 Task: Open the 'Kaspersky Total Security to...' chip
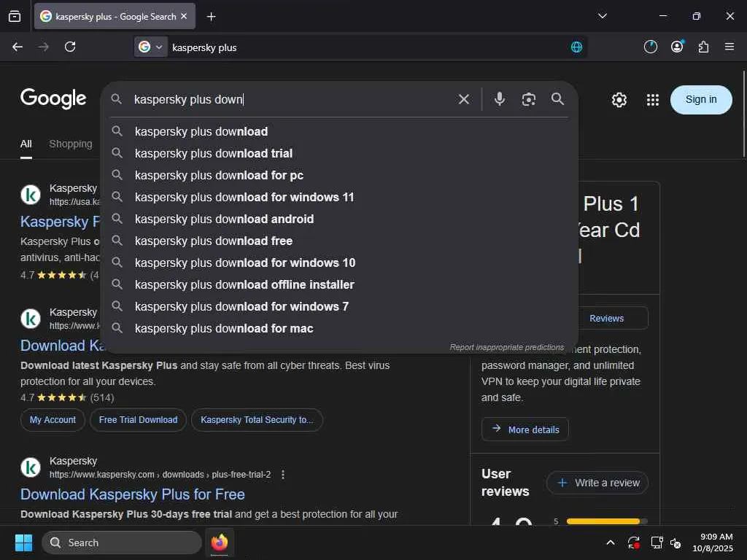[x=257, y=420]
